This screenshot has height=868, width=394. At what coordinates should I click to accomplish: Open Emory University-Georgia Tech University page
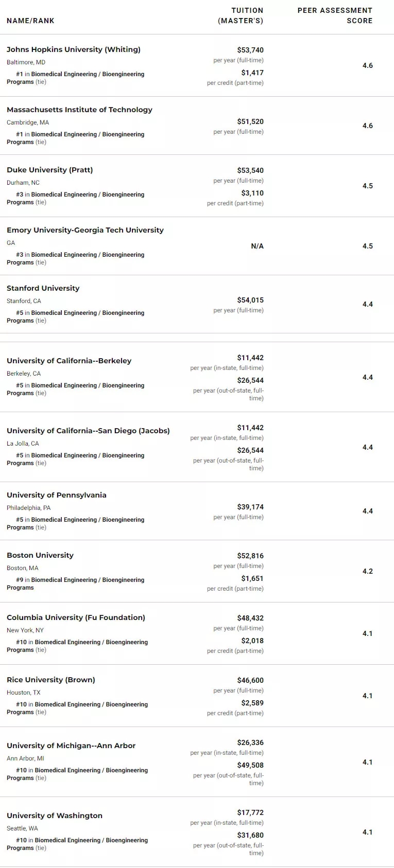click(x=85, y=230)
